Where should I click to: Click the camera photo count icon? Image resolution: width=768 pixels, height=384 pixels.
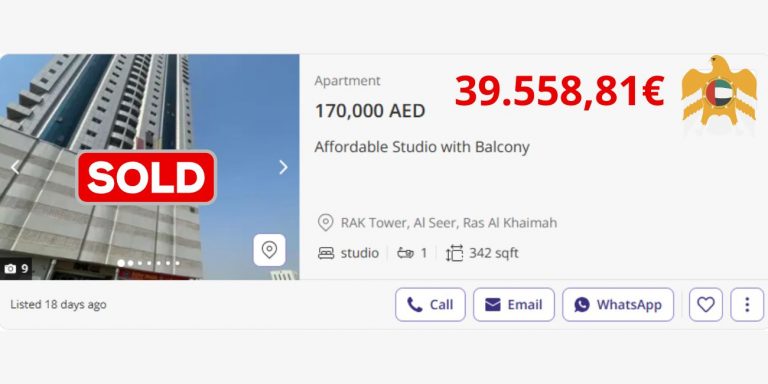[x=10, y=269]
